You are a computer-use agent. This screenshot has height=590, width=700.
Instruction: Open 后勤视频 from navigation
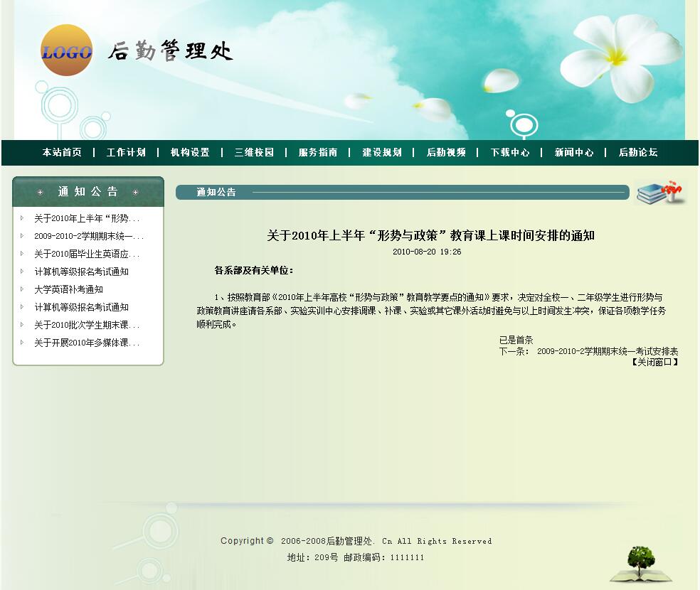tap(446, 153)
